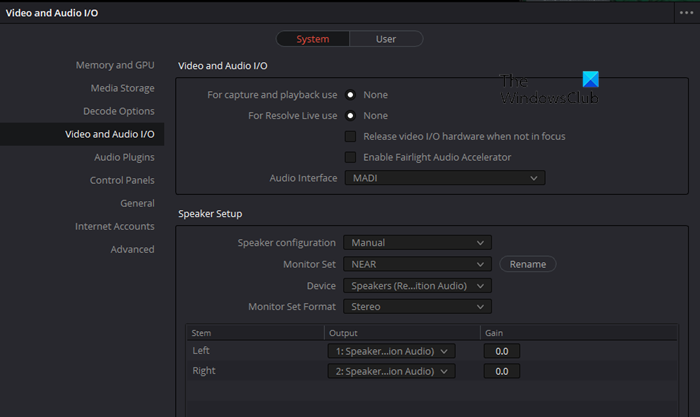Select Control Panels in sidebar
The height and width of the screenshot is (417, 700).
coord(122,180)
